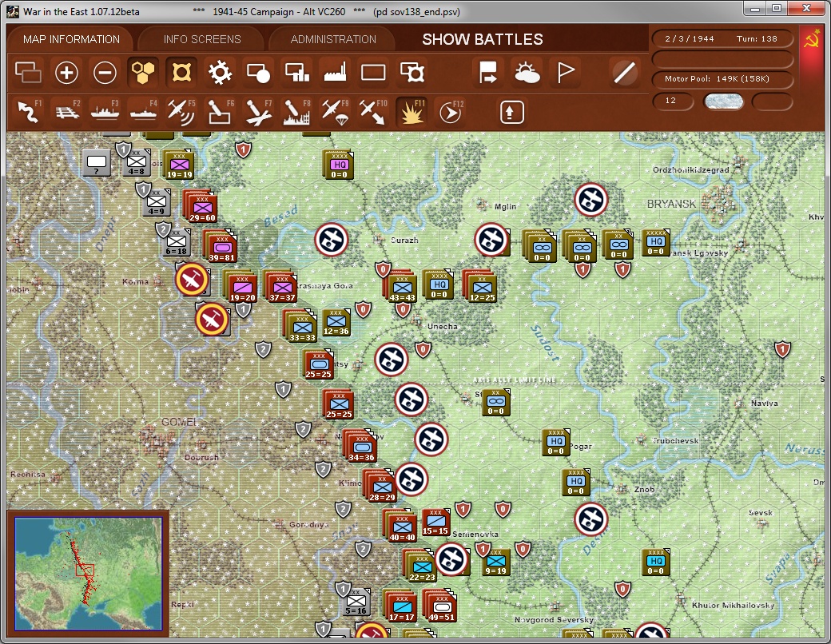Select the 34=36 unit stack
The image size is (831, 644).
click(x=360, y=447)
